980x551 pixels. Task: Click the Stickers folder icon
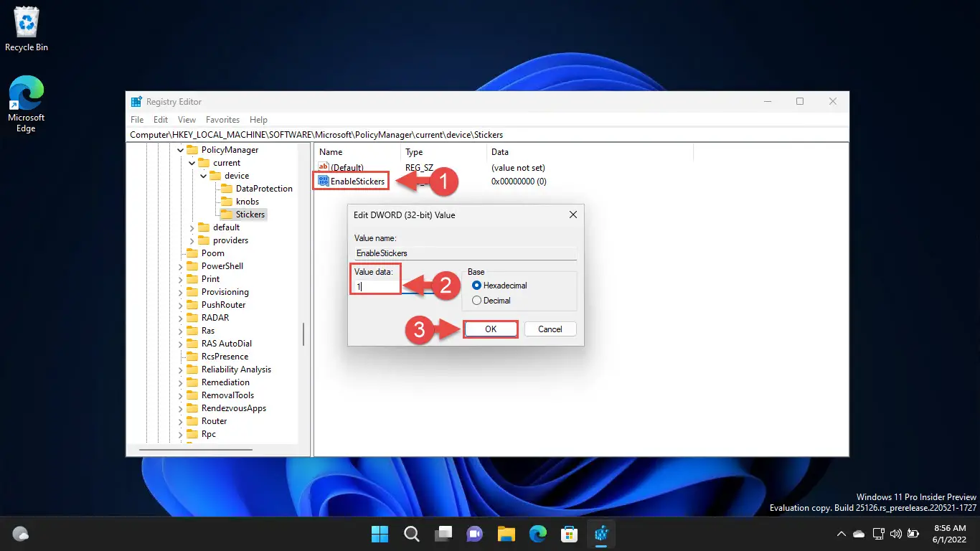point(226,215)
